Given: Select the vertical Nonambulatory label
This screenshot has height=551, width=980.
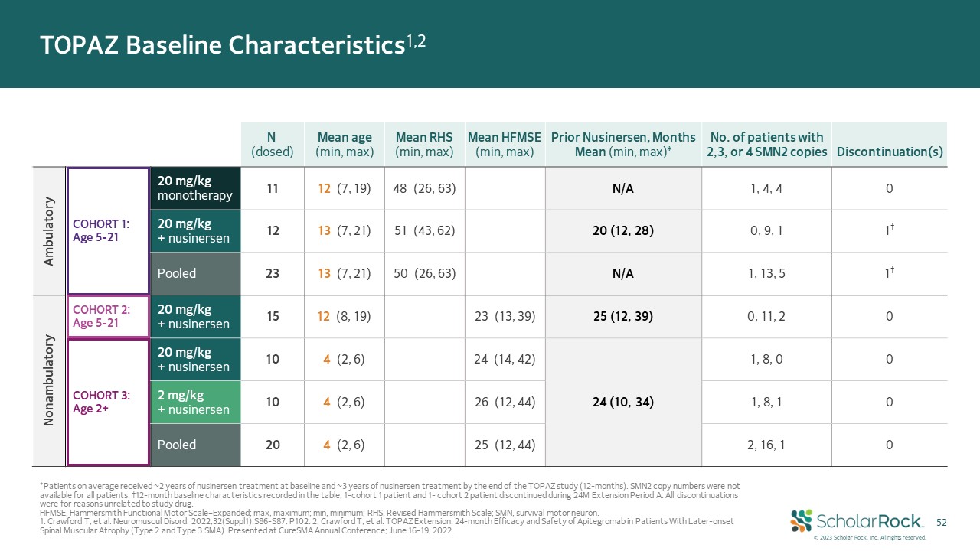Looking at the screenshot, I should [x=50, y=381].
